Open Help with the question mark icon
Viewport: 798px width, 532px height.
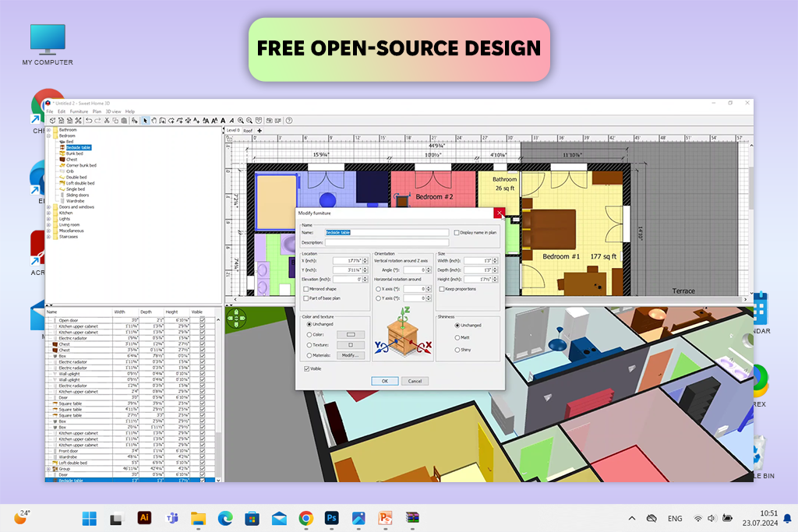click(288, 121)
